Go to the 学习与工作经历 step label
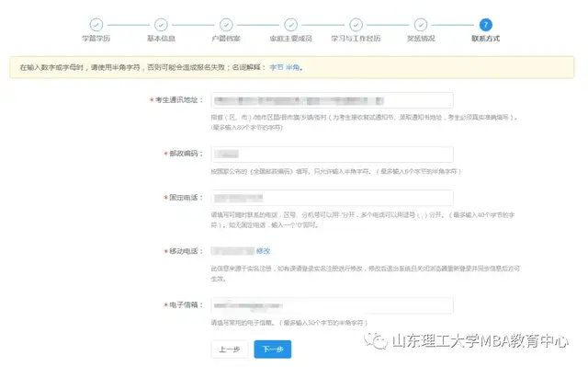The width and height of the screenshot is (588, 367). point(356,39)
